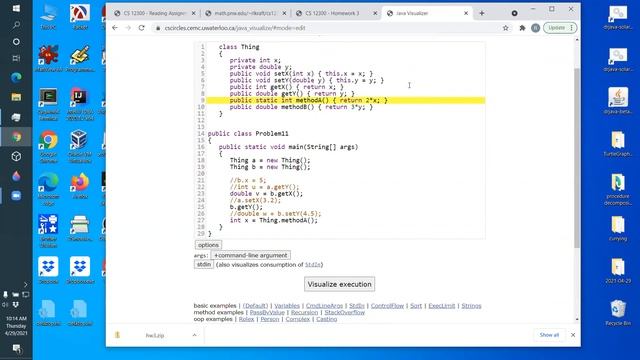Add a command-line argument
This screenshot has height=360, width=640.
251,255
